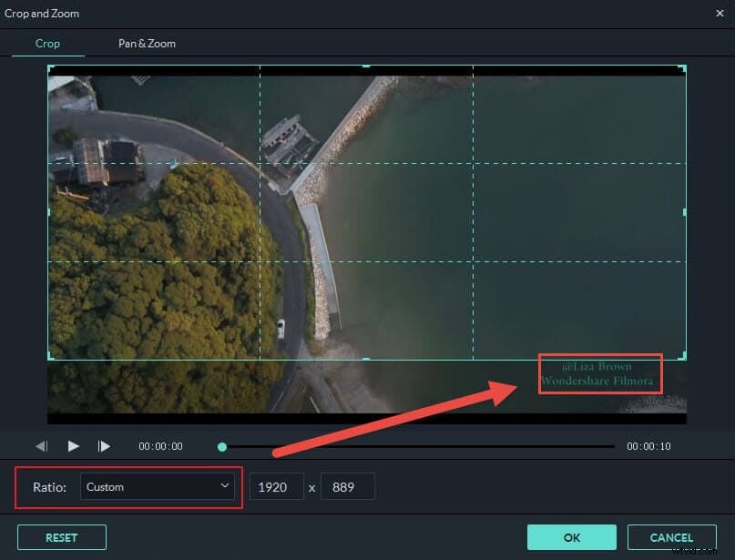Edit the height value 889
The width and height of the screenshot is (735, 560).
pyautogui.click(x=348, y=486)
